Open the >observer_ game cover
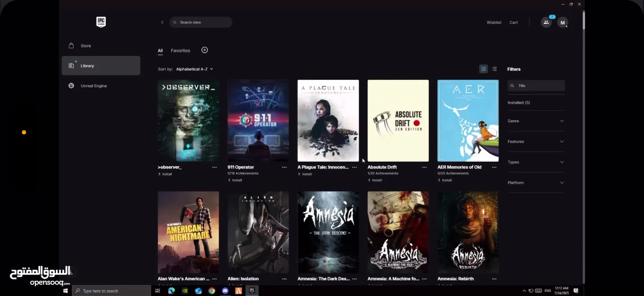The width and height of the screenshot is (644, 296). tap(188, 120)
